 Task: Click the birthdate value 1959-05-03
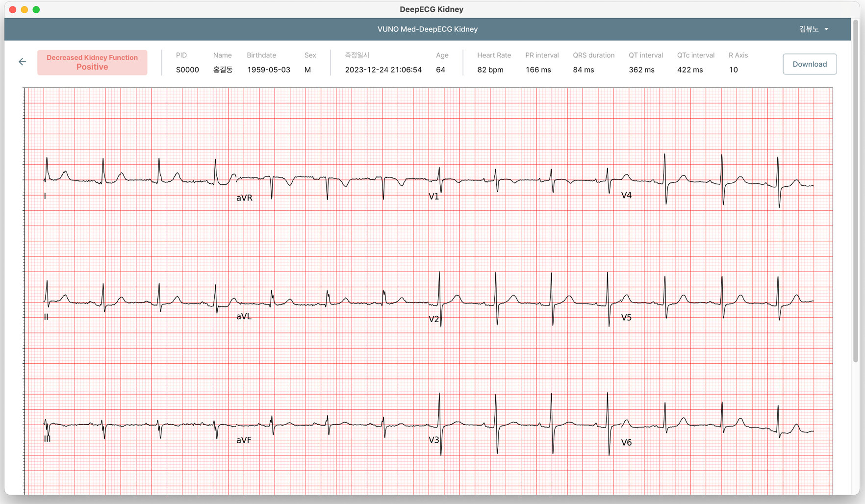(x=268, y=70)
